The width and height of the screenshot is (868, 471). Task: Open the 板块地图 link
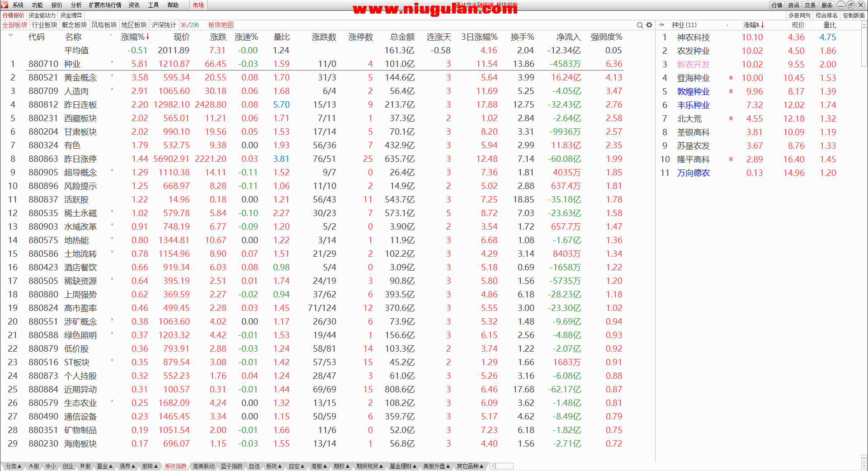tap(221, 25)
